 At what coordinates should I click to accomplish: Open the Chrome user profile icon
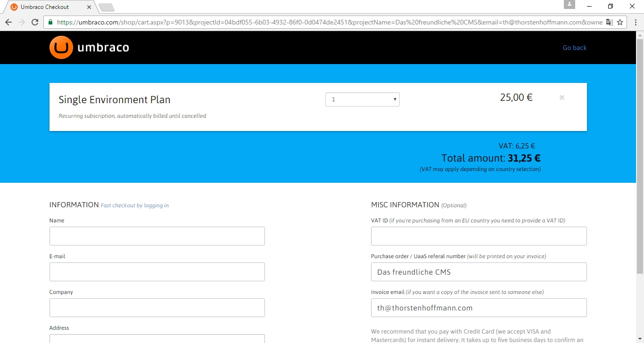(x=570, y=5)
